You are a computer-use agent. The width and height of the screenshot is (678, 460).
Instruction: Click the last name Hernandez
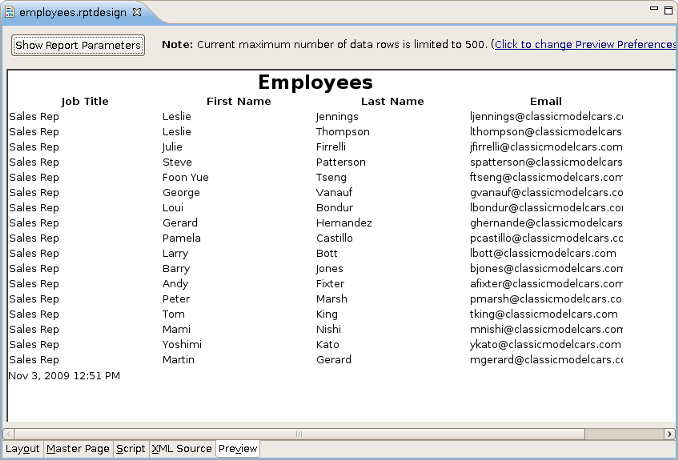pyautogui.click(x=344, y=223)
